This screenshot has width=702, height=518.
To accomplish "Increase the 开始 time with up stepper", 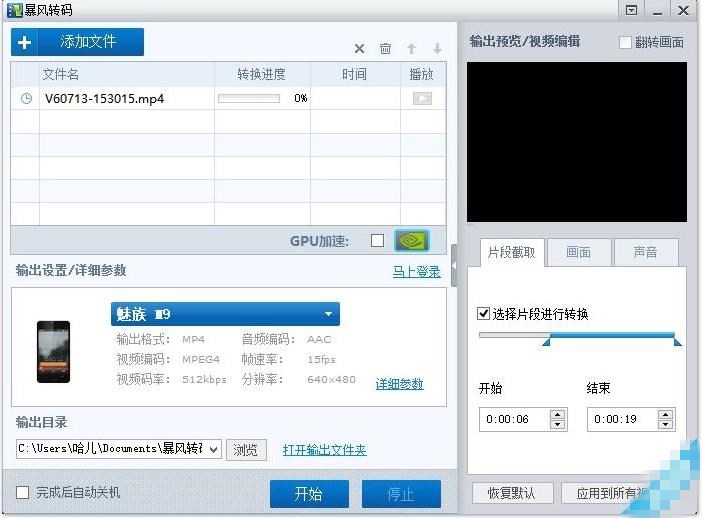I will point(557,415).
